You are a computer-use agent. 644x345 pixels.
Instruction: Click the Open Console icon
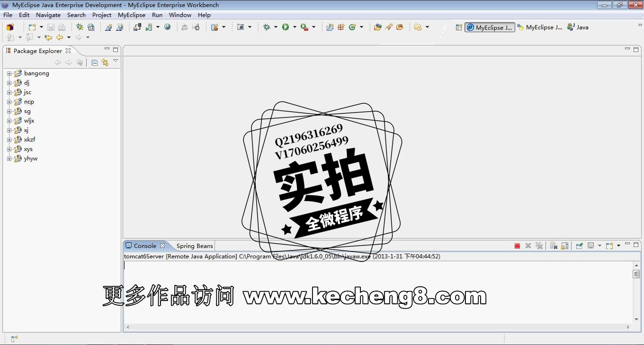click(x=609, y=246)
